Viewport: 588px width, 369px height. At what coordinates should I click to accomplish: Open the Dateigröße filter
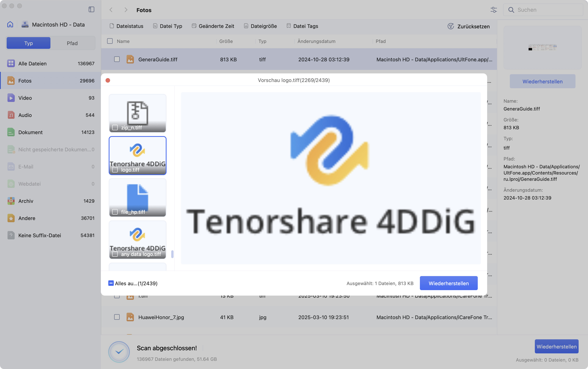(x=263, y=26)
